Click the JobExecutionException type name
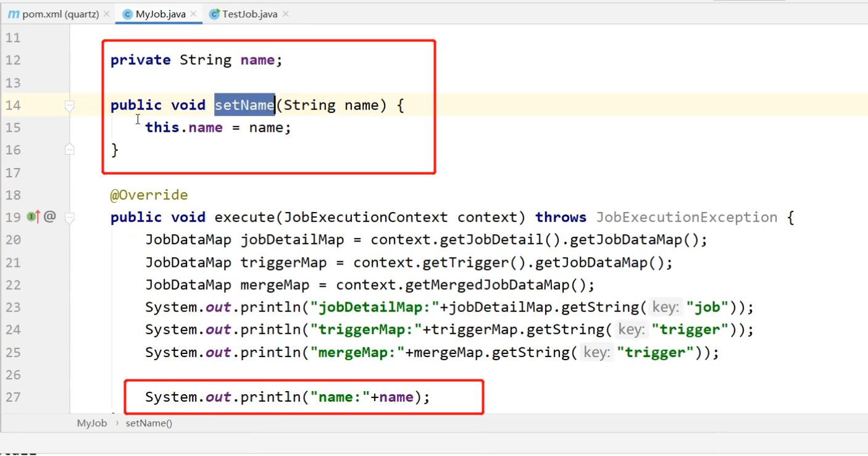Viewport: 868px width, 456px height. pyautogui.click(x=686, y=217)
